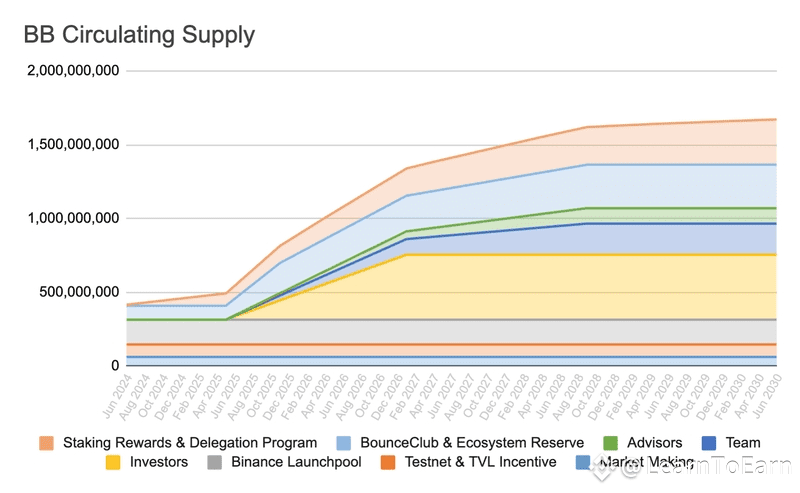Select the 1,000,000,000 y-axis label
The height and width of the screenshot is (493, 800).
[x=73, y=218]
